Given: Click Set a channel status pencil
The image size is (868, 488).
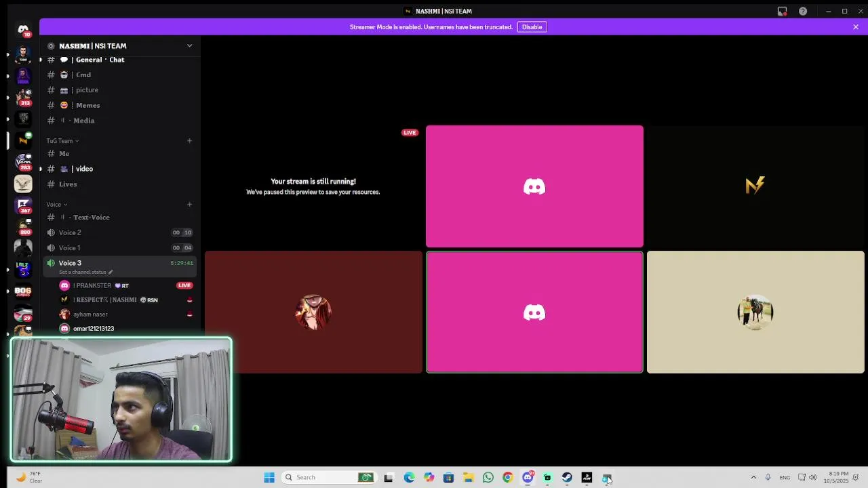Looking at the screenshot, I should point(111,272).
